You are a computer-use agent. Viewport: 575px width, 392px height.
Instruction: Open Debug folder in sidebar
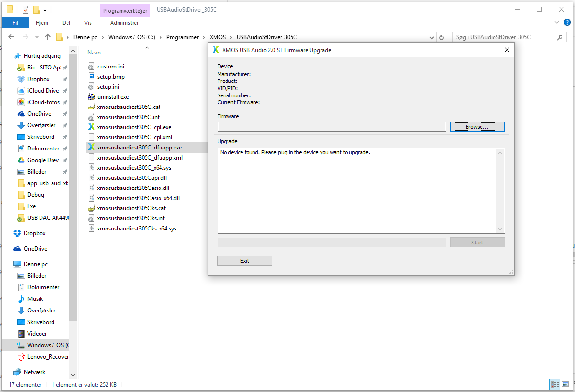point(36,195)
